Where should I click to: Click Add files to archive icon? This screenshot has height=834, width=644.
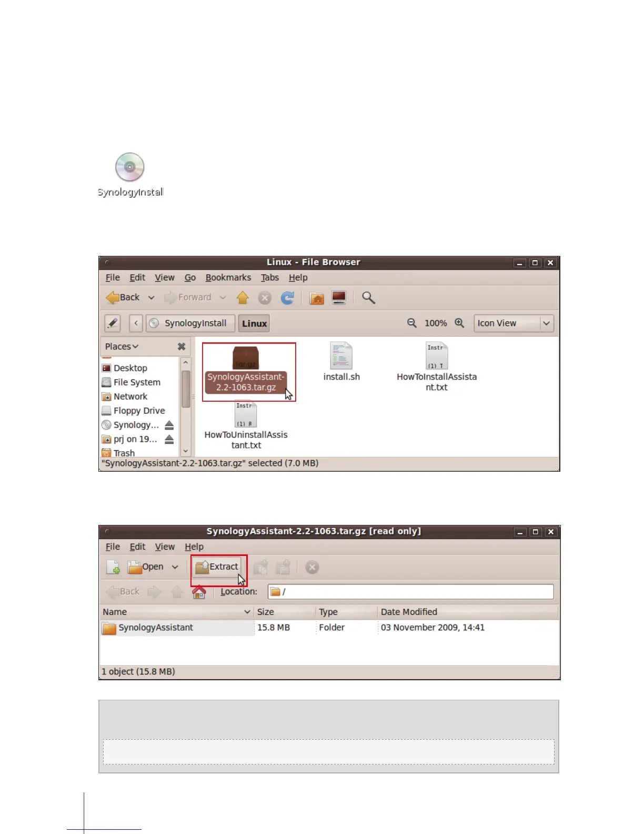click(261, 567)
